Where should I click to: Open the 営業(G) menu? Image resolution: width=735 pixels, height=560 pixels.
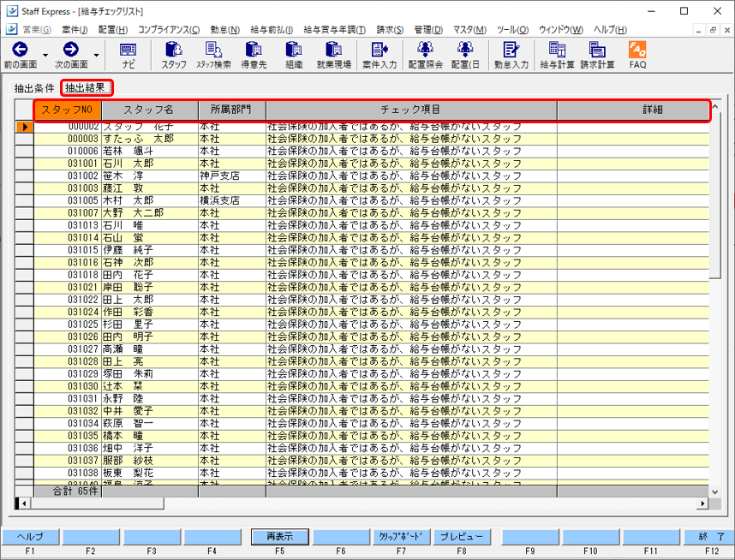tap(37, 29)
